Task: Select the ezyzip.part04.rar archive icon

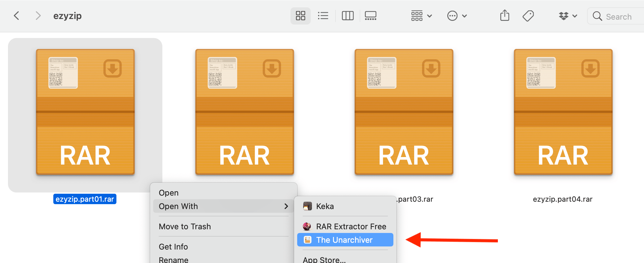Action: [x=563, y=112]
